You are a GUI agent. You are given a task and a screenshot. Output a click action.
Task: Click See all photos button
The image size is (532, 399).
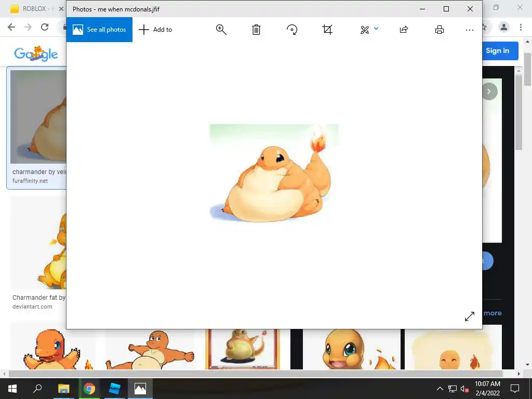pyautogui.click(x=99, y=30)
